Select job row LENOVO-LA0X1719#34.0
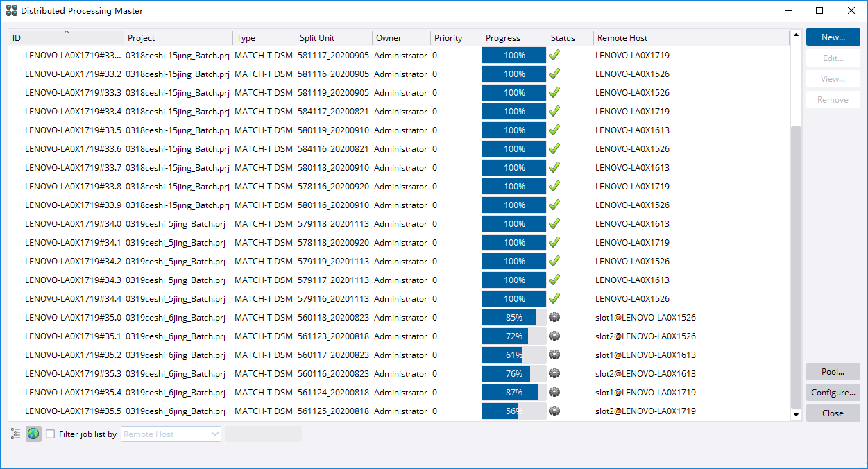This screenshot has height=469, width=868. pos(73,224)
